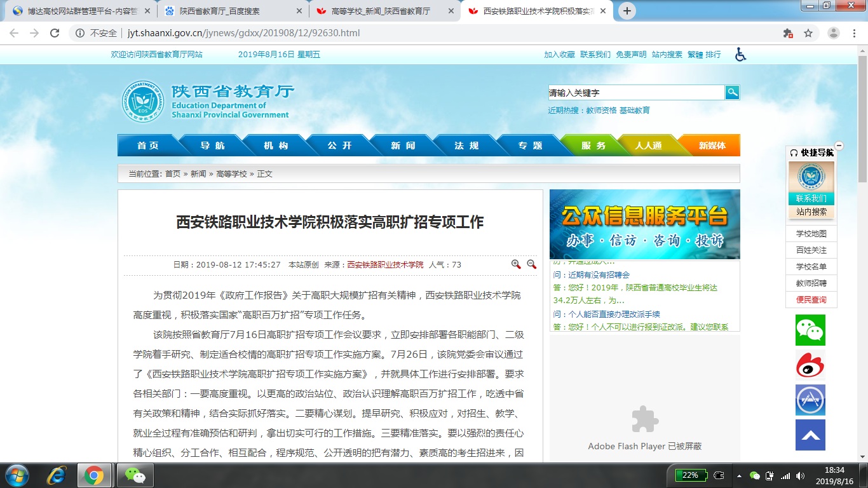Shrink article text with minus magnifier
The width and height of the screenshot is (868, 488).
[x=531, y=264]
